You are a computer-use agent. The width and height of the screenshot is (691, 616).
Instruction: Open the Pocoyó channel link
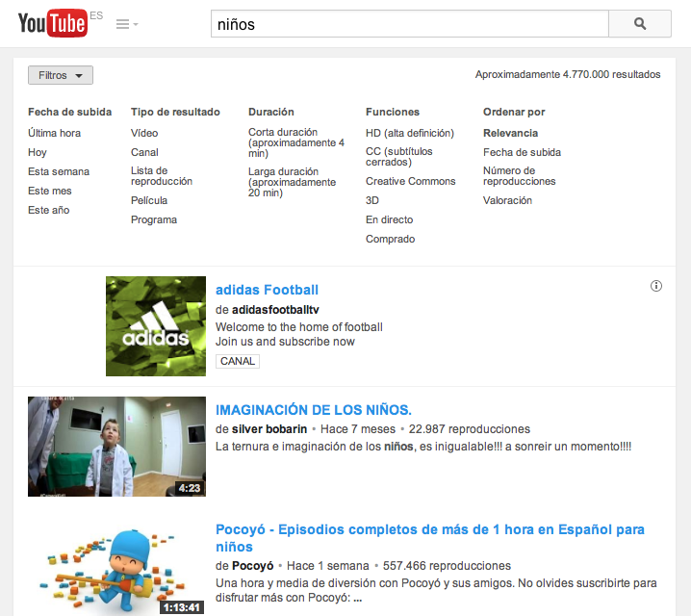pyautogui.click(x=252, y=566)
